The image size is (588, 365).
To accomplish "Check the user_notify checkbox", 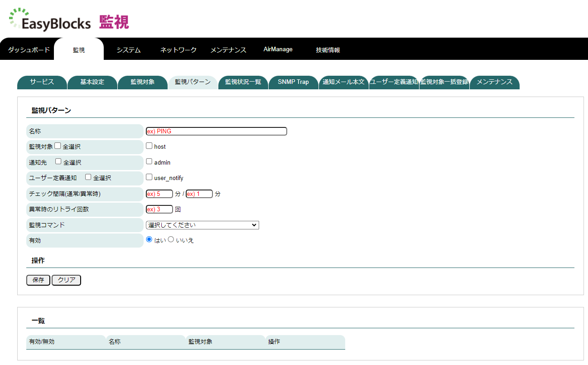I will (149, 177).
